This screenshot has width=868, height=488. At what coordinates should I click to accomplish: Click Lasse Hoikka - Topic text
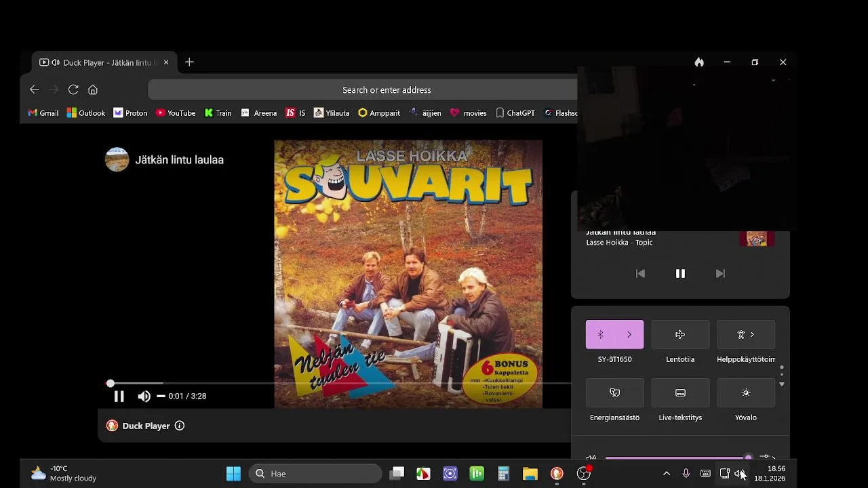[x=619, y=243]
